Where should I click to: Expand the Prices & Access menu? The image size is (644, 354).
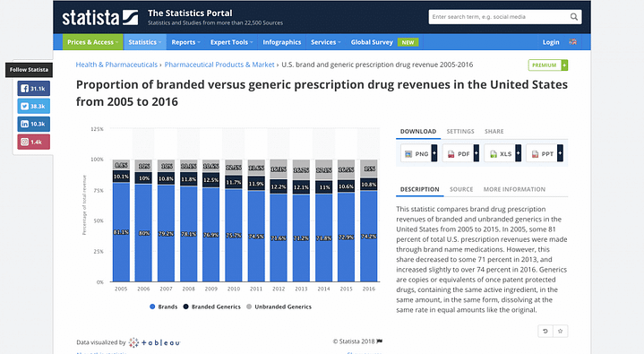(92, 42)
